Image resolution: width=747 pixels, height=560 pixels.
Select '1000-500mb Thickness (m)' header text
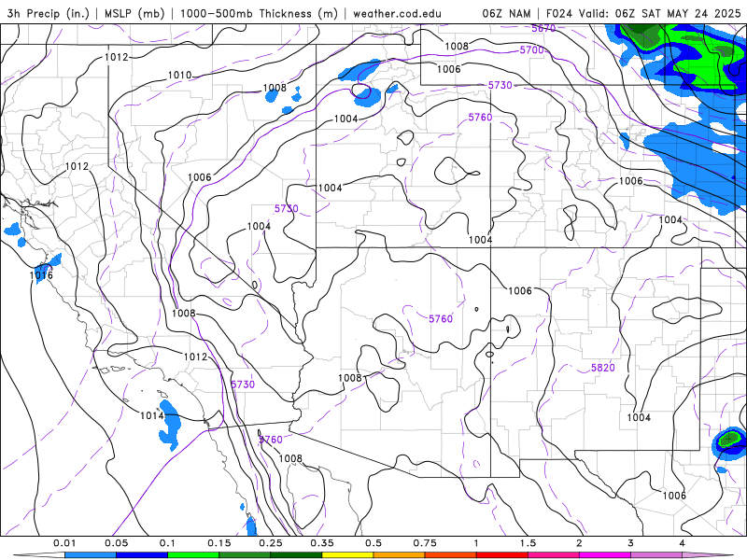point(259,13)
